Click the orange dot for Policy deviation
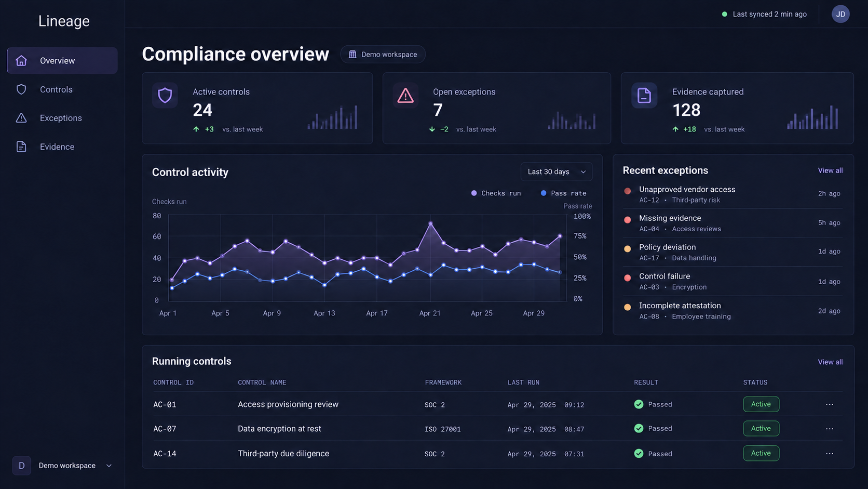Image resolution: width=868 pixels, height=489 pixels. (x=628, y=249)
